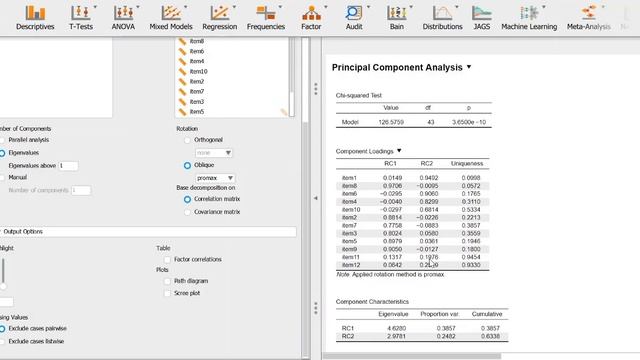Collapse the Output Options section
640x360 pixels.
(x=148, y=232)
